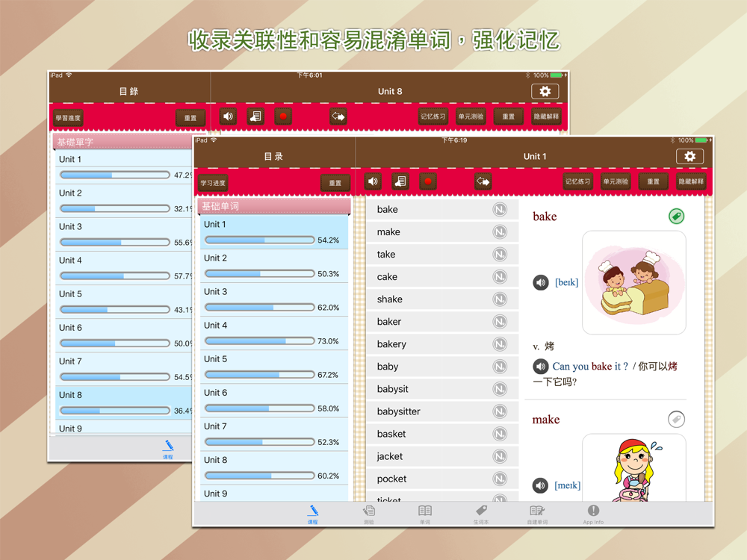Screen dimensions: 747x560
Task: Tap the swap arrows toolbar icon in Unit 1 window
Action: 483,181
